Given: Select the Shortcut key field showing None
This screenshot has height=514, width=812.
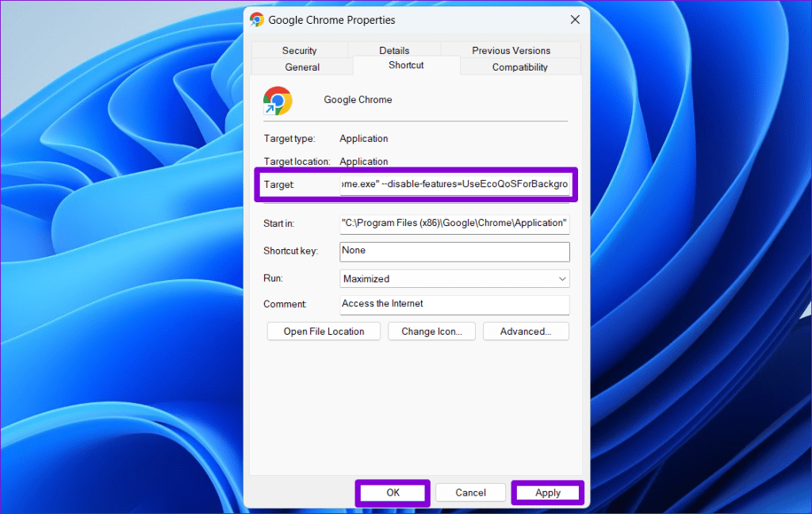Looking at the screenshot, I should (454, 251).
